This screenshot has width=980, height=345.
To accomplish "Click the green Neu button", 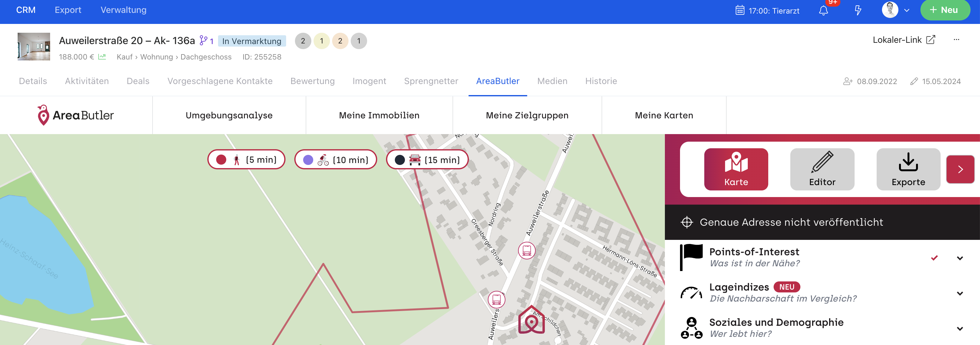I will coord(945,10).
